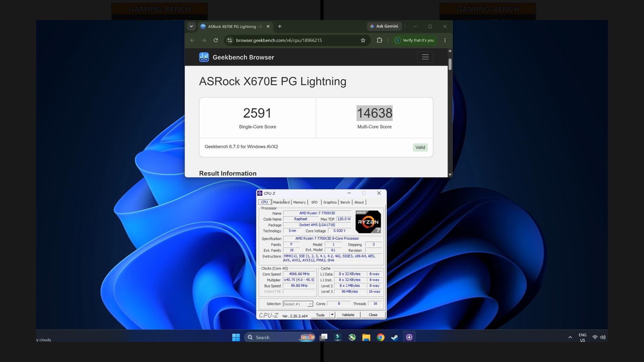This screenshot has width=644, height=362.
Task: Go back in Chrome
Action: 192,40
